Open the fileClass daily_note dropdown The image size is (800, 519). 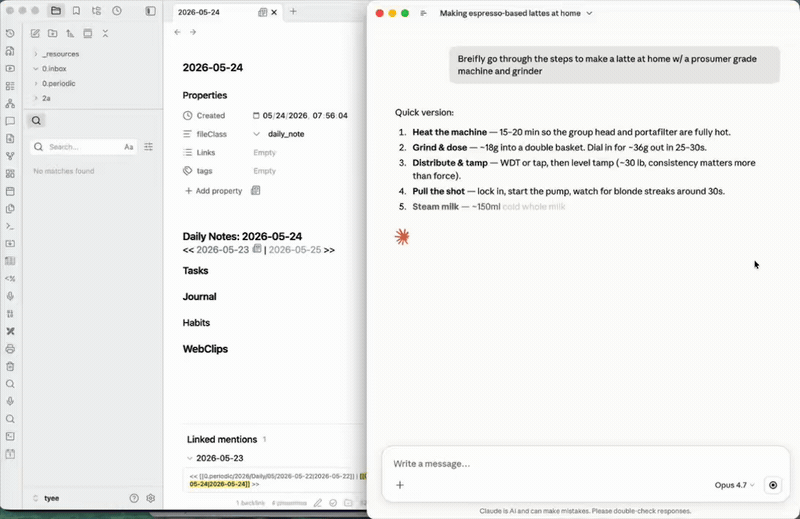279,134
